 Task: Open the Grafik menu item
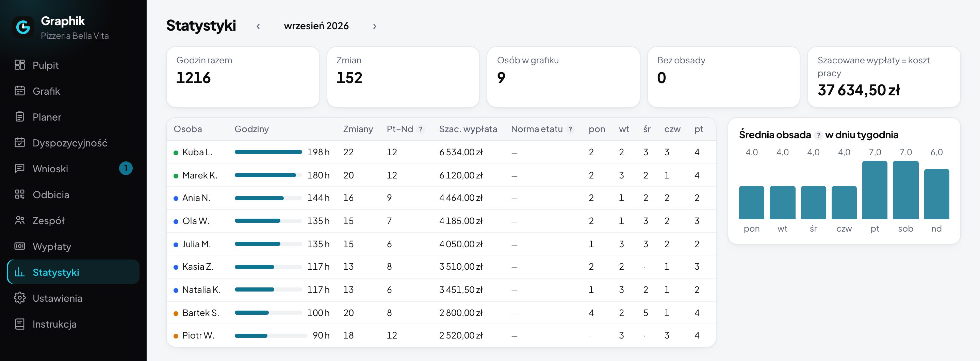73,91
